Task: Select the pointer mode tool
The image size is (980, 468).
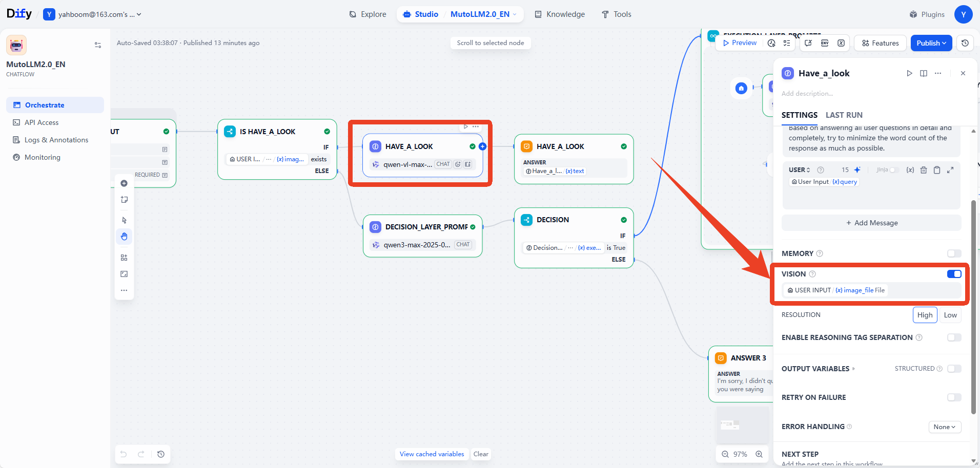Action: [x=124, y=220]
